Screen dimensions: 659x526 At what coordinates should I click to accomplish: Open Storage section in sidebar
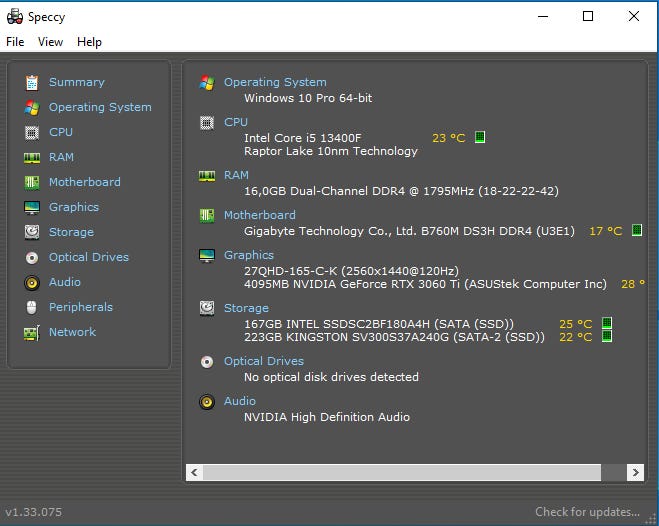coord(71,232)
